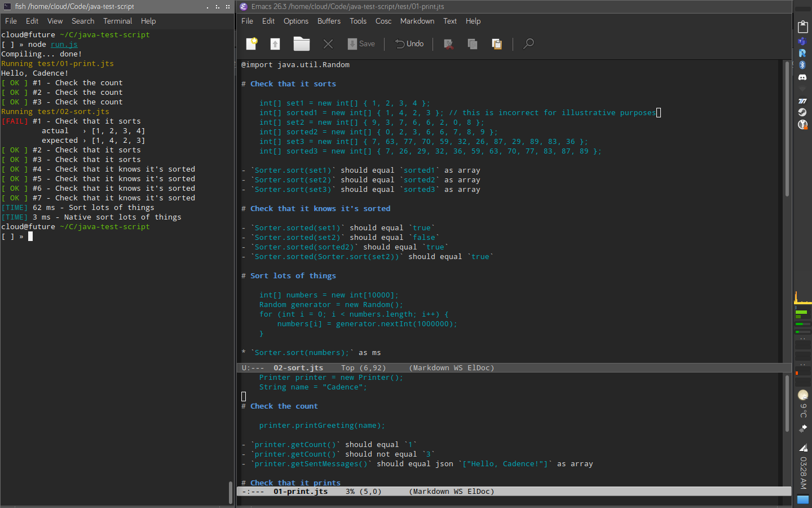Viewport: 812px width, 508px height.
Task: Click the New File icon in Emacs toolbar
Action: pos(251,43)
